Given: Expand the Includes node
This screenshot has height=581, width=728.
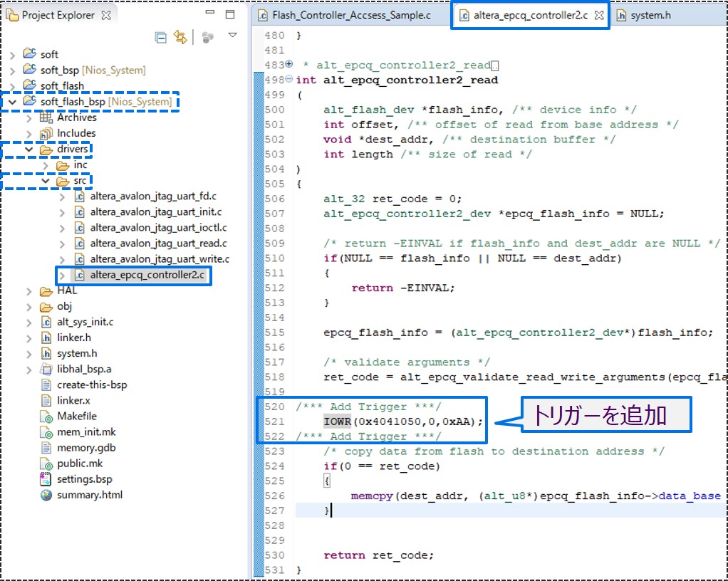Looking at the screenshot, I should tap(29, 134).
